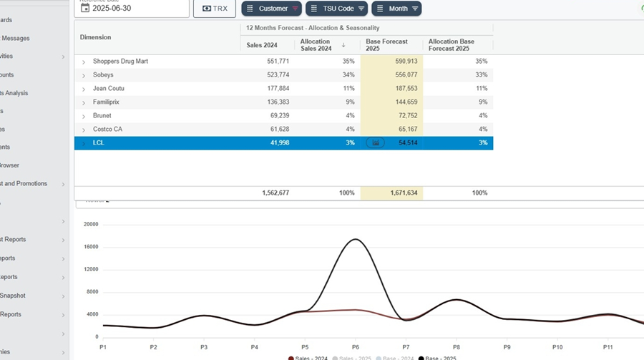Expand the chevron beside Snapshot in sidebar
This screenshot has height=360, width=644.
click(x=63, y=296)
